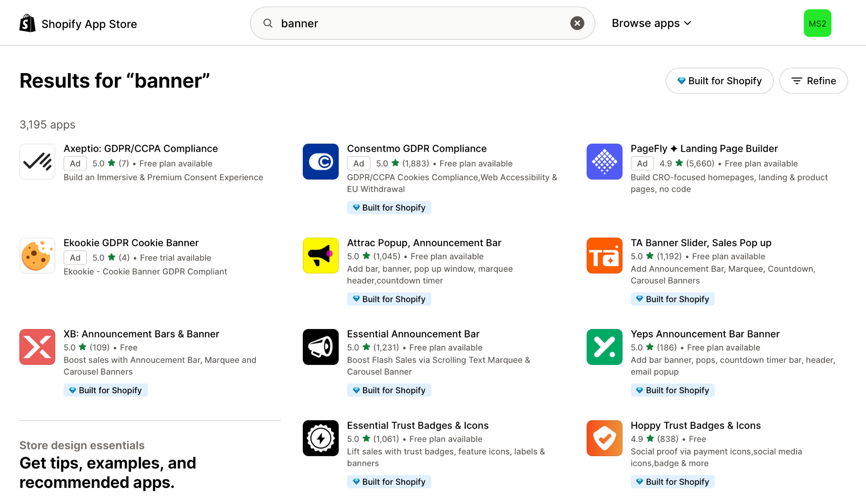Open the MS2 account avatar

tap(817, 23)
